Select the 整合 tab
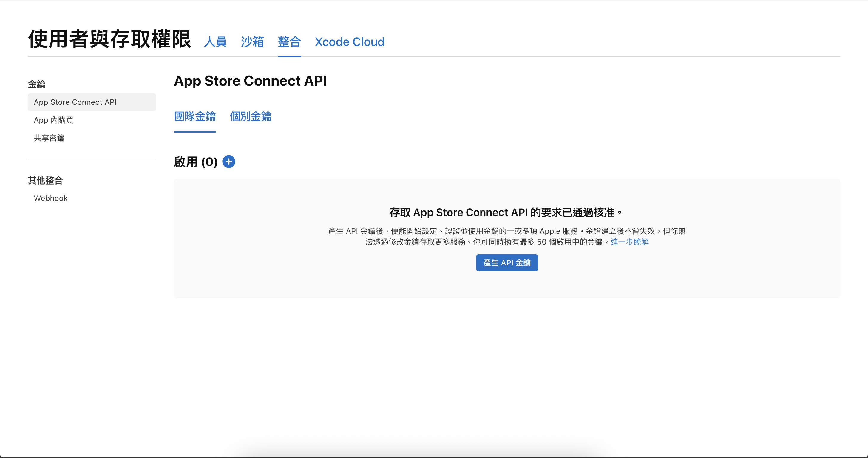Image resolution: width=868 pixels, height=458 pixels. [289, 42]
